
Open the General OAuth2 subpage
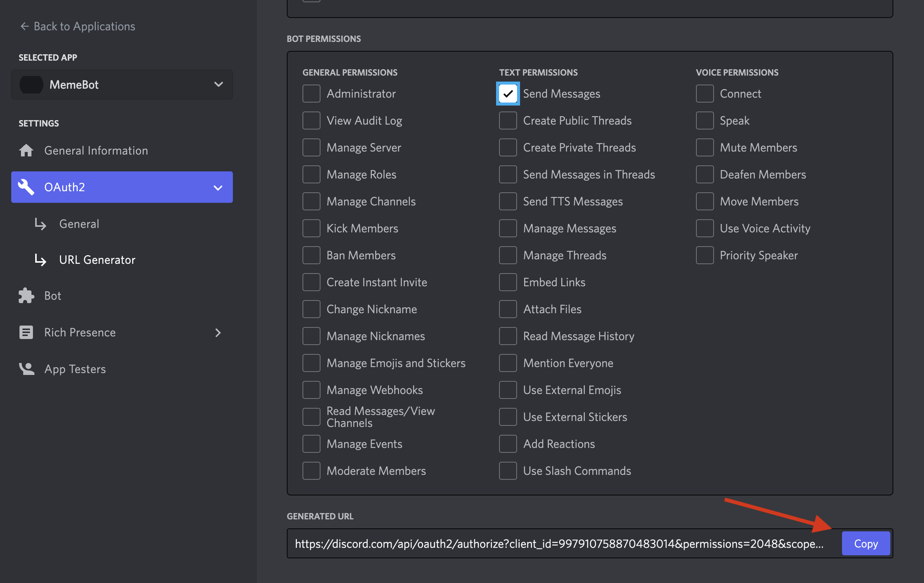click(x=79, y=224)
